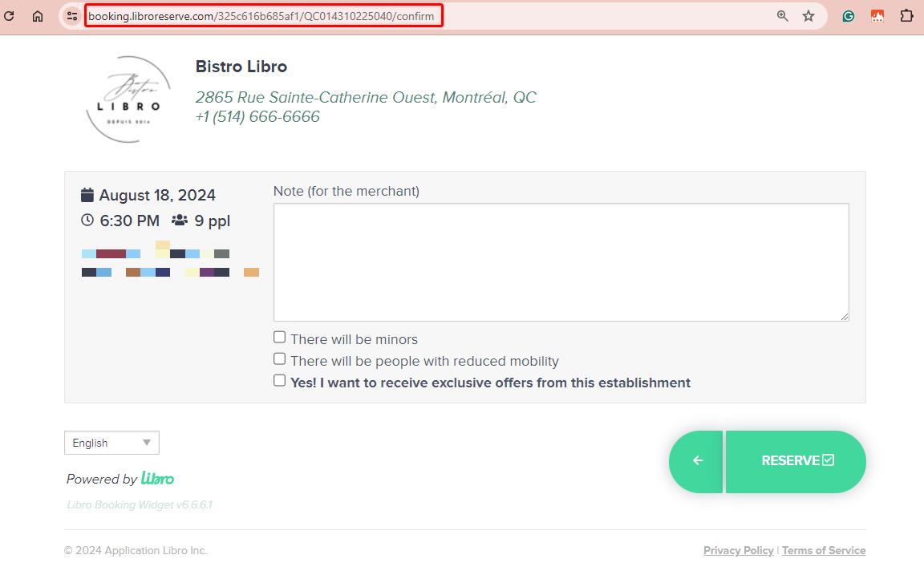Screen dimensions: 924x567
Task: Click the calendar icon beside August 18
Action: pyautogui.click(x=87, y=194)
